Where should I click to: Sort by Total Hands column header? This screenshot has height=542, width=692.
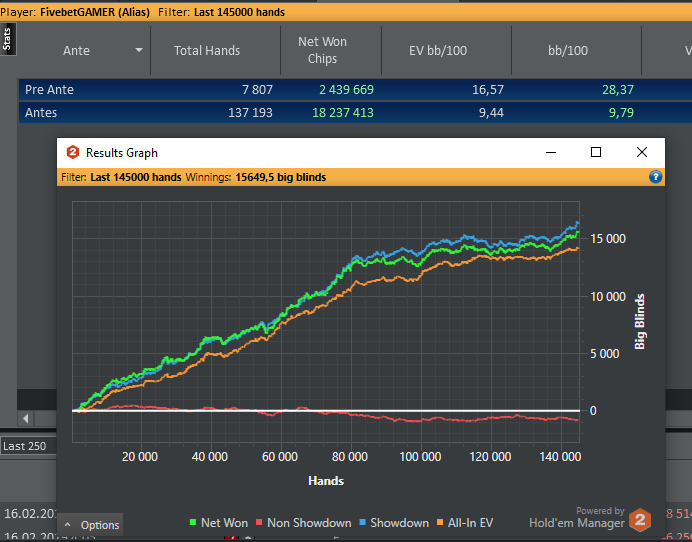click(207, 50)
